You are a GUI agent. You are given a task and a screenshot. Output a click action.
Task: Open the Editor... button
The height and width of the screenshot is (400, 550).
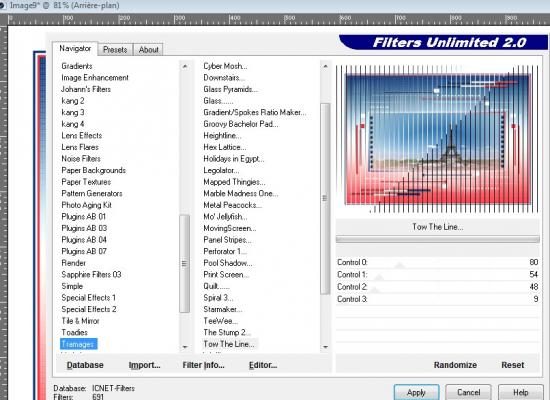[263, 365]
